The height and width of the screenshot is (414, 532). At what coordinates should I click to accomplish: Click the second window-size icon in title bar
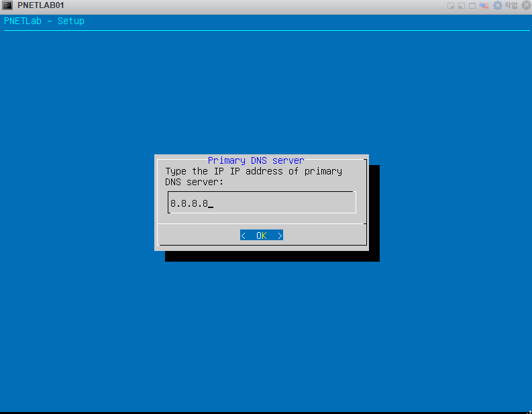[x=462, y=6]
